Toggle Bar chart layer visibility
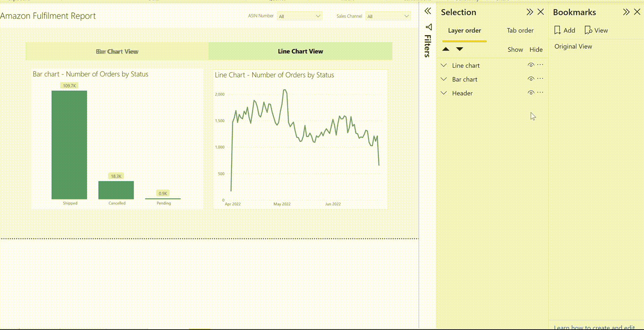The width and height of the screenshot is (644, 330). point(531,79)
